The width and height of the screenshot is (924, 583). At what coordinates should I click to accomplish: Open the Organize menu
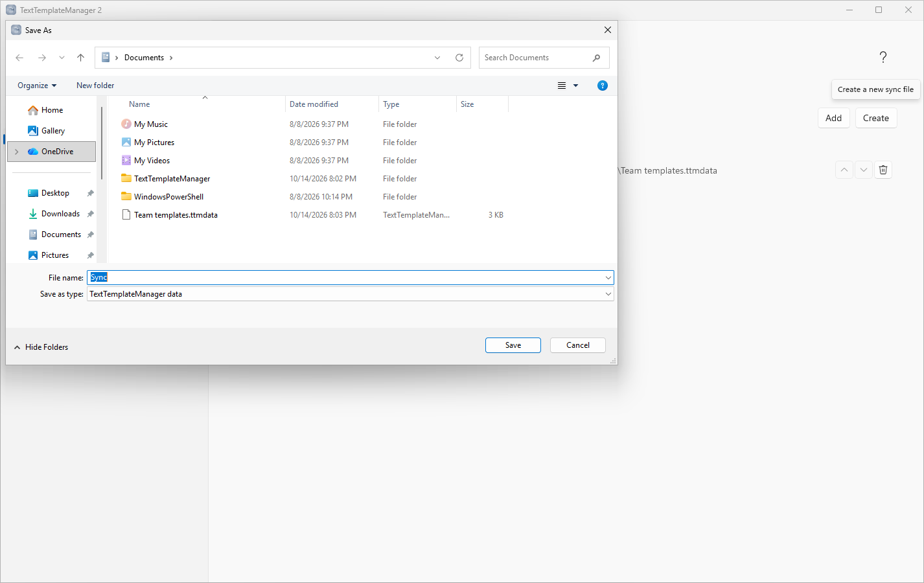(x=37, y=86)
